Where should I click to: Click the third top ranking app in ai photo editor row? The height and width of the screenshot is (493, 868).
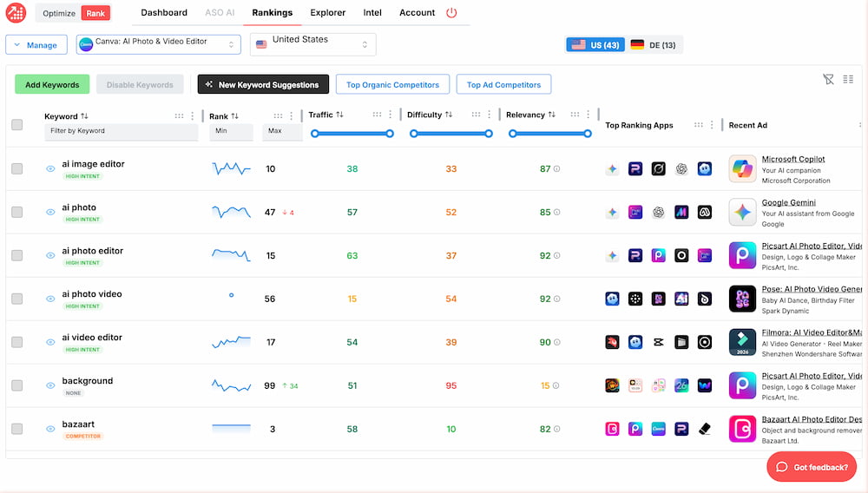tap(658, 256)
